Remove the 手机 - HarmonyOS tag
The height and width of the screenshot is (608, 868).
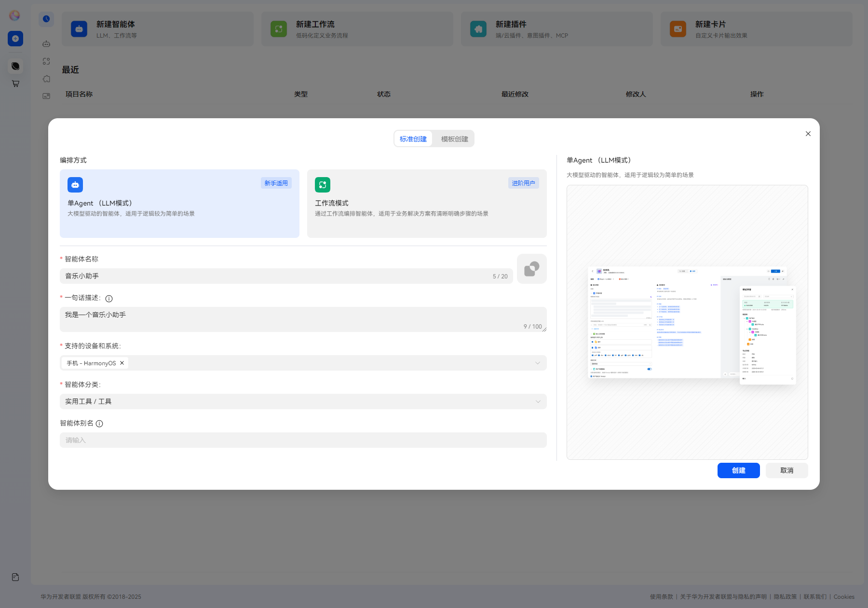[122, 363]
